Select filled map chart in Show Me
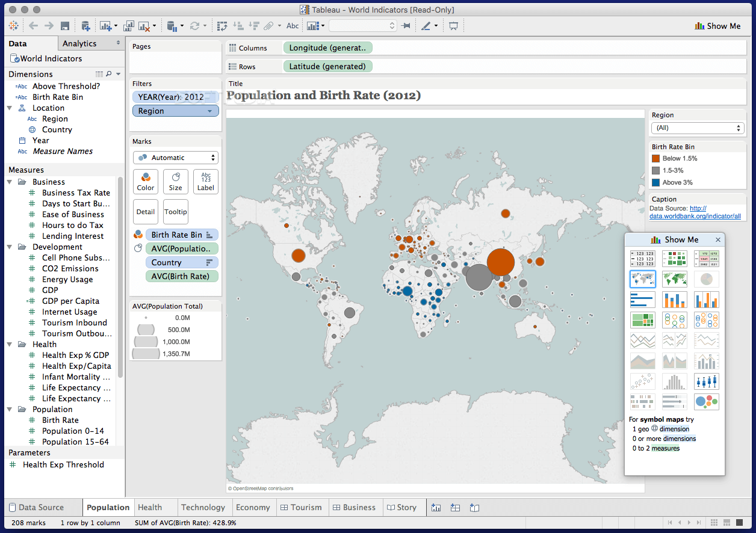The height and width of the screenshot is (533, 756). click(x=674, y=279)
